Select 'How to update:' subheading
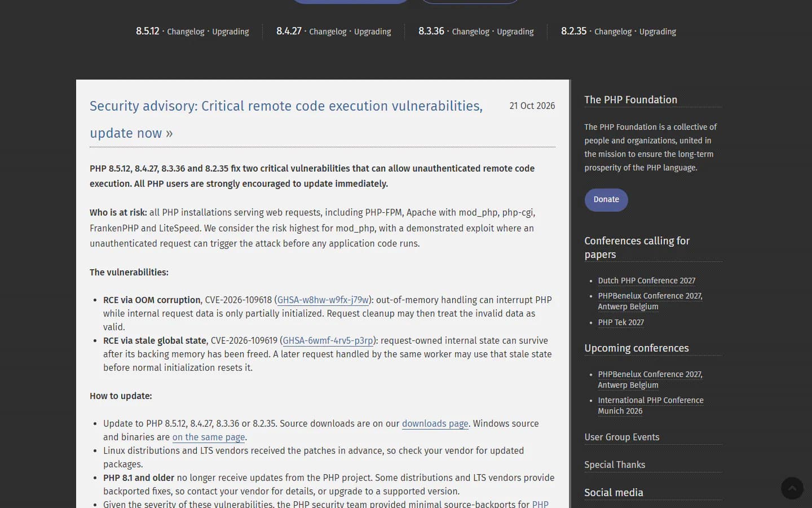812x508 pixels. (121, 396)
